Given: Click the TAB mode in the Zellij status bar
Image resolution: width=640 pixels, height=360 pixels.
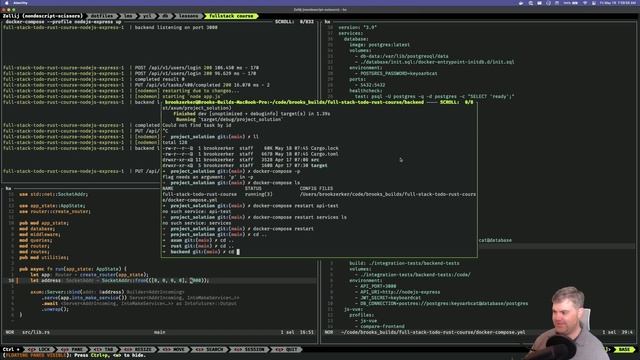Looking at the screenshot, I should pyautogui.click(x=104, y=349).
